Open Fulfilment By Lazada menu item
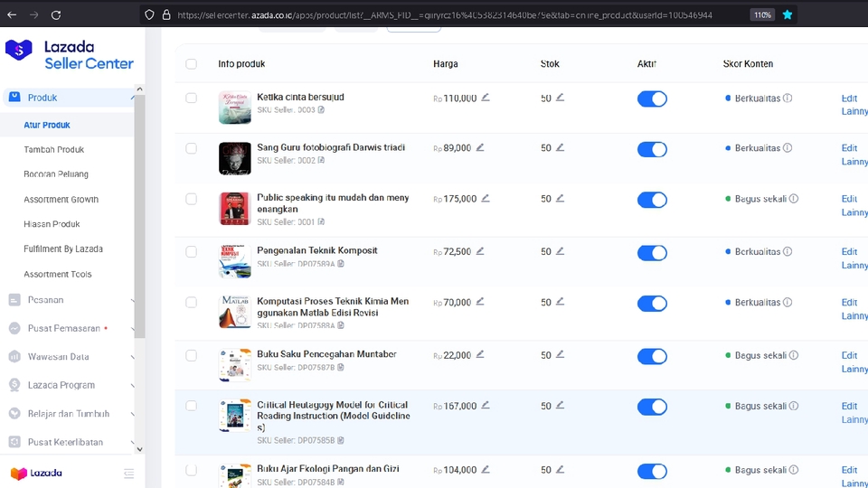 click(63, 249)
